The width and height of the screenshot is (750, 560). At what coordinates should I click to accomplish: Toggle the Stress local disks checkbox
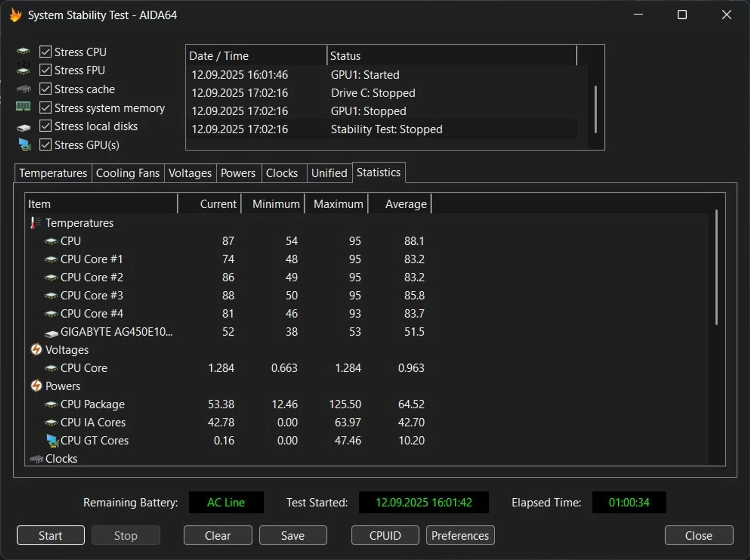[46, 126]
